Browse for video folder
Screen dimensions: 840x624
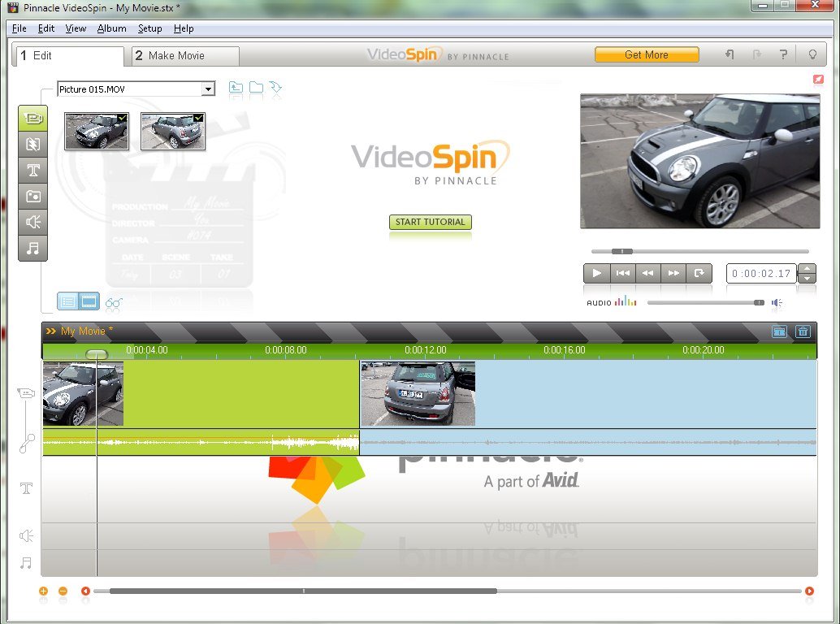pyautogui.click(x=256, y=87)
